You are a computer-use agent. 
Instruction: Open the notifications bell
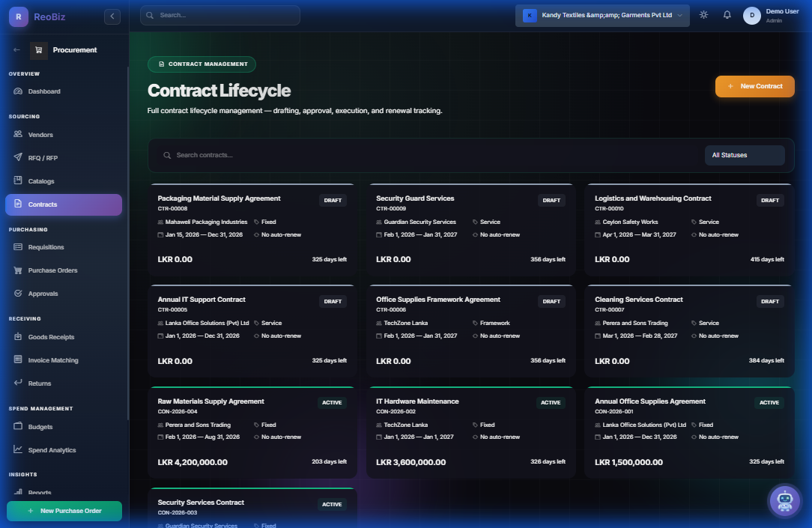point(727,14)
